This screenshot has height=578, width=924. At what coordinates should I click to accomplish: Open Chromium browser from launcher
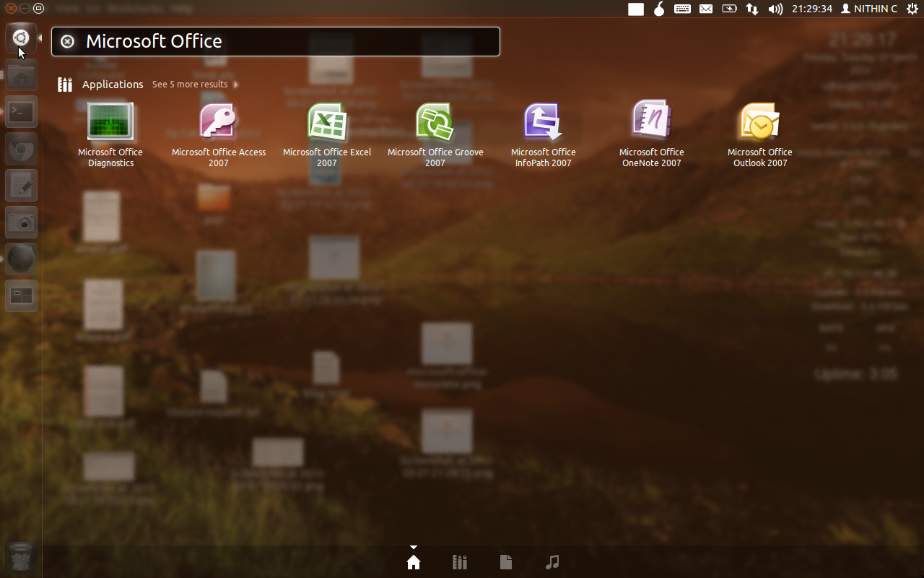(x=21, y=149)
